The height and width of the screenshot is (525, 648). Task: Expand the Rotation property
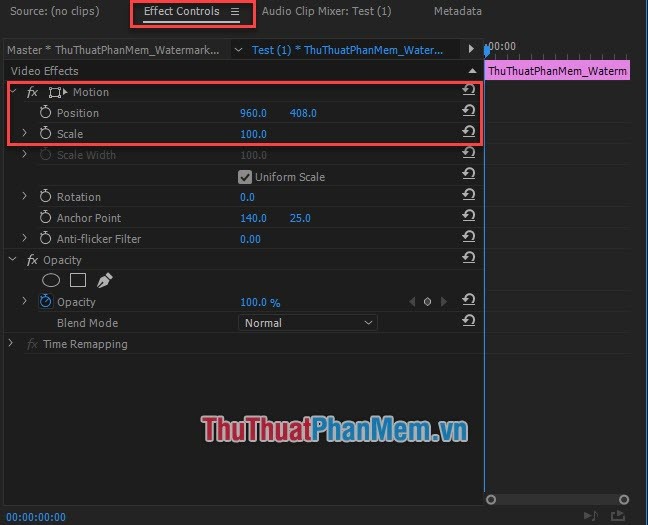[x=24, y=196]
